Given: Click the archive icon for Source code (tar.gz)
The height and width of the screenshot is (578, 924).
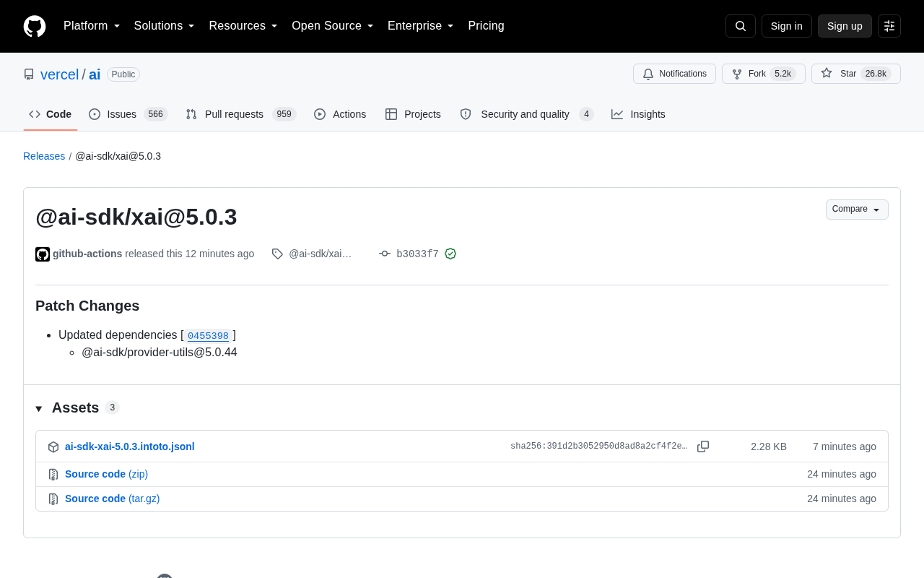Looking at the screenshot, I should (x=53, y=499).
